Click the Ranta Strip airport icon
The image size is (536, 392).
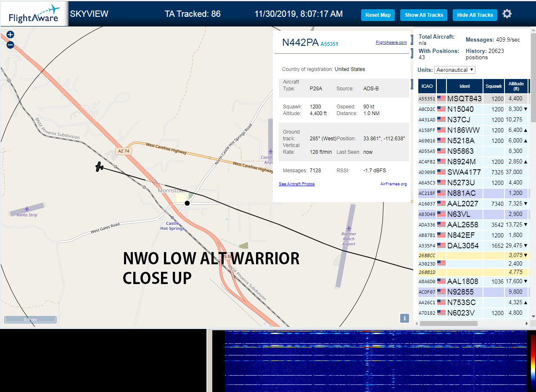point(27,209)
